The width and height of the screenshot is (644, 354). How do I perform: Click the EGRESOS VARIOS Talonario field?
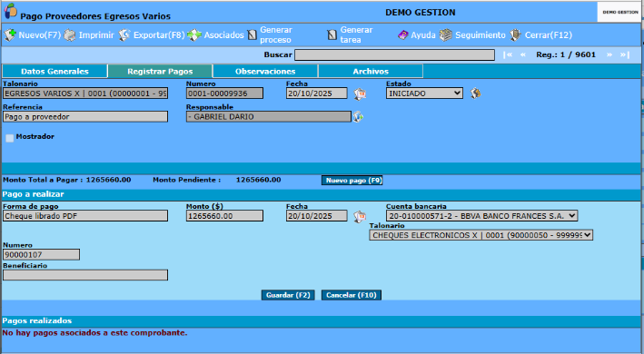[85, 93]
